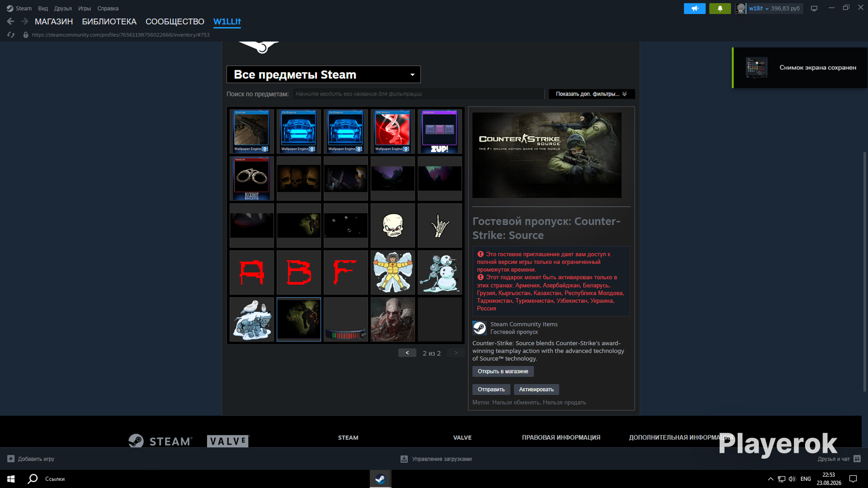The width and height of the screenshot is (868, 488).
Task: Select the Buckshot Roulette Handcuffs card
Action: tap(251, 179)
